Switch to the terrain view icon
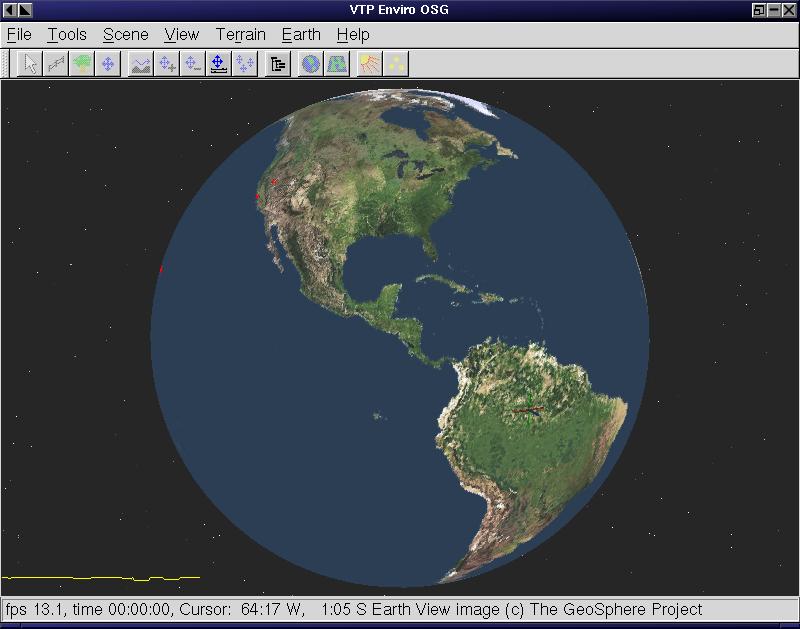 click(x=337, y=64)
